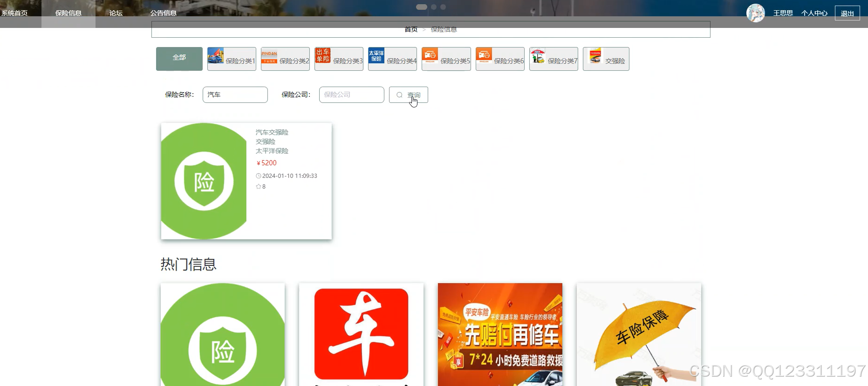Open the green shield 险 hot item
Image resolution: width=868 pixels, height=386 pixels.
[223, 334]
